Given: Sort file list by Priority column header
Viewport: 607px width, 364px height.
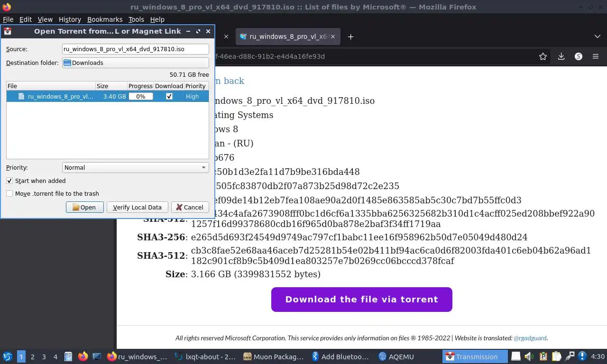Looking at the screenshot, I should click(196, 86).
